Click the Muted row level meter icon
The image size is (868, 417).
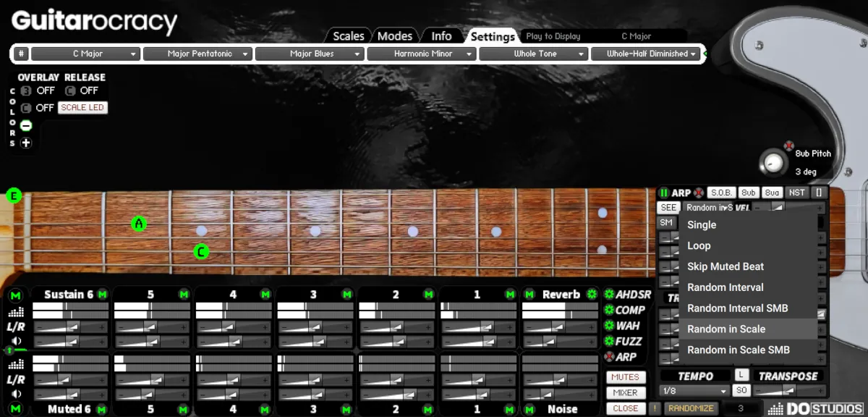pyautogui.click(x=16, y=364)
